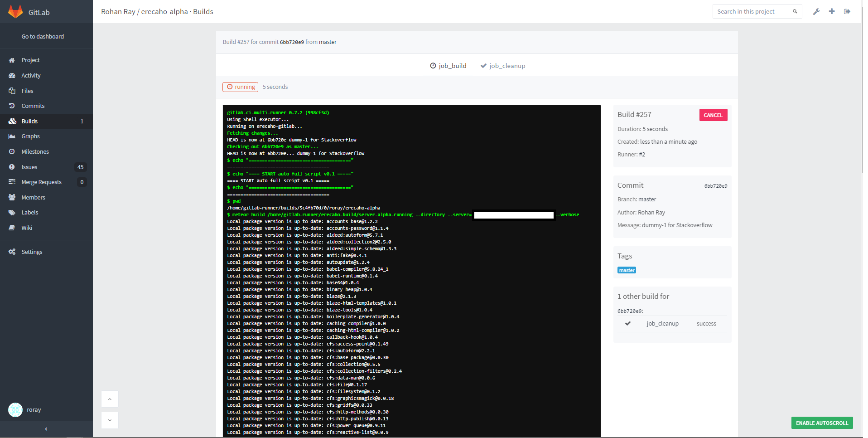Cancel Build #257
This screenshot has width=868, height=438.
point(713,115)
